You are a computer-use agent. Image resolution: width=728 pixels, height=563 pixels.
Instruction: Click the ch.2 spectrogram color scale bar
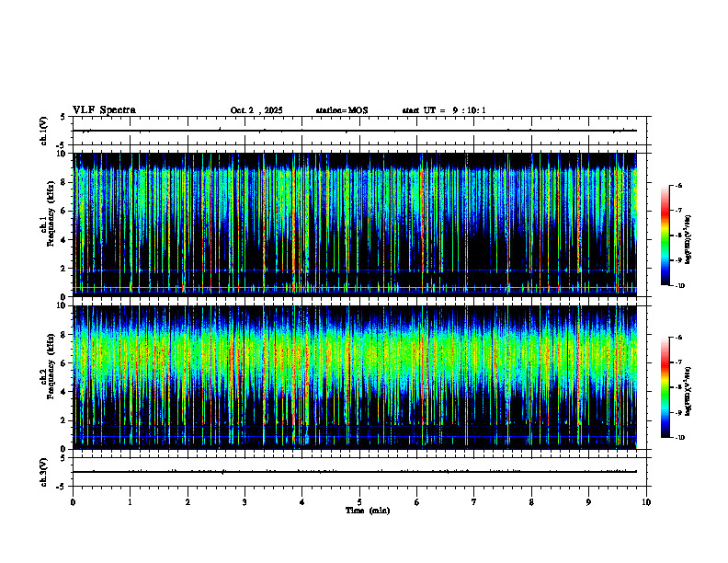pos(665,387)
